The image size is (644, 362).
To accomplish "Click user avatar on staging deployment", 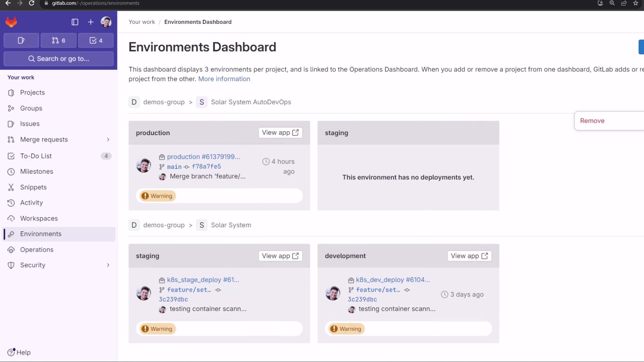I will [144, 293].
